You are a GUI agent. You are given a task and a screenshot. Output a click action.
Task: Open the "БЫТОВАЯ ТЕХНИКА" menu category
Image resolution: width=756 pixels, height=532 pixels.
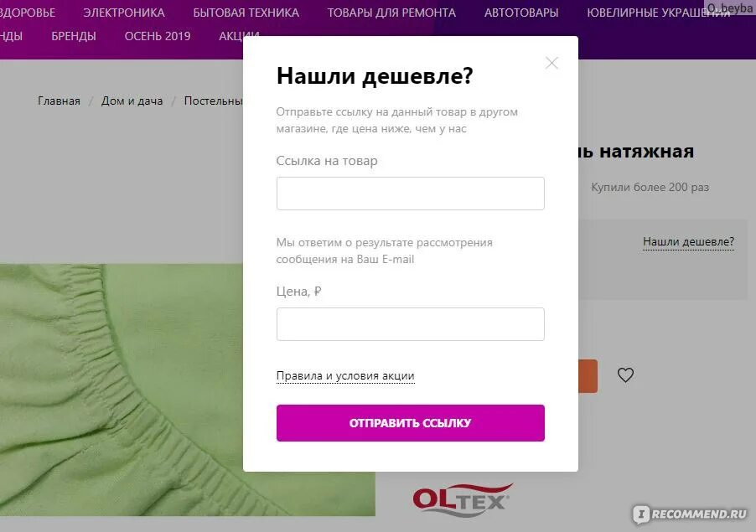point(246,13)
